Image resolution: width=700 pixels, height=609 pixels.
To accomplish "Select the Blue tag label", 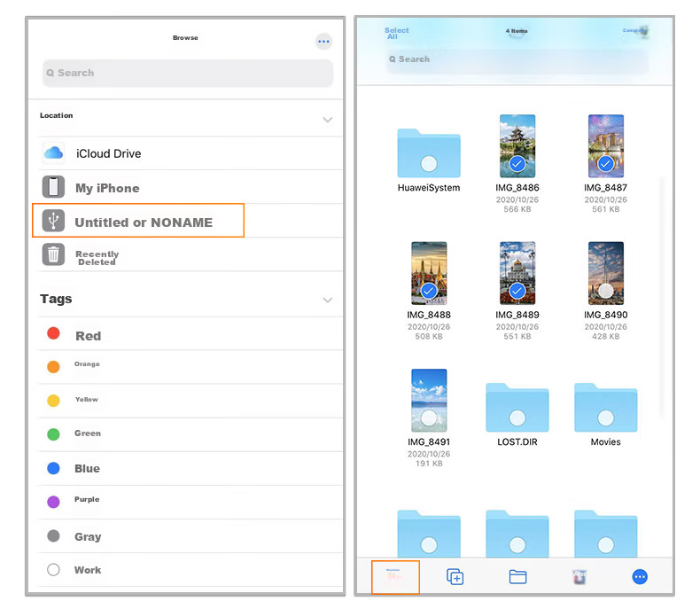I will pyautogui.click(x=87, y=468).
